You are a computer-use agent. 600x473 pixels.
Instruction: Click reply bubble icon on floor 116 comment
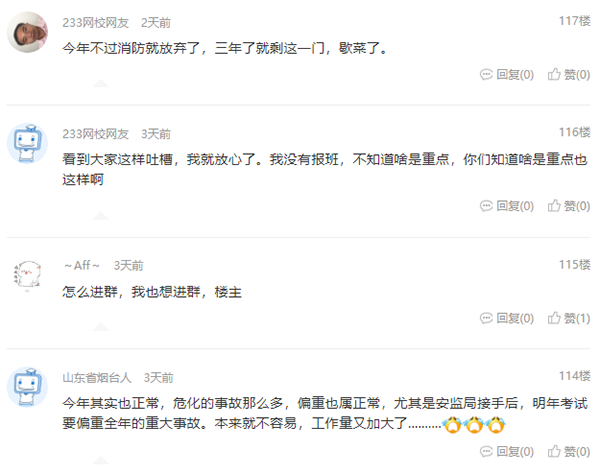coord(486,206)
